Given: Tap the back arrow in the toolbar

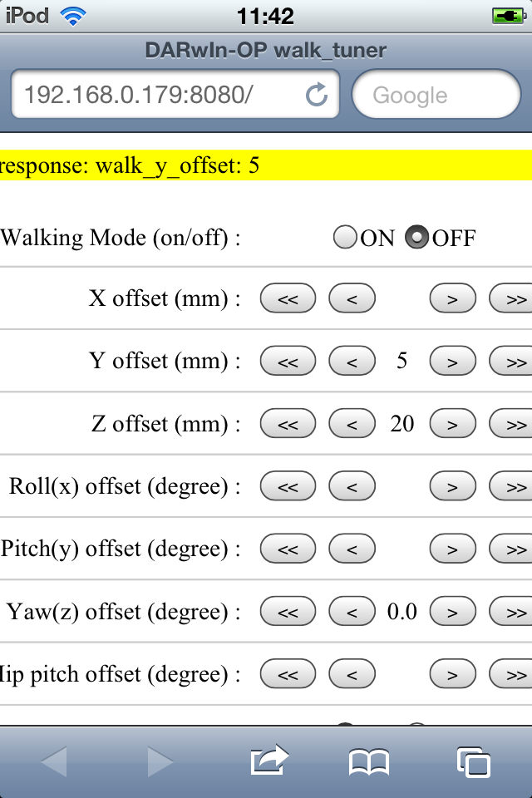Looking at the screenshot, I should pyautogui.click(x=55, y=761).
